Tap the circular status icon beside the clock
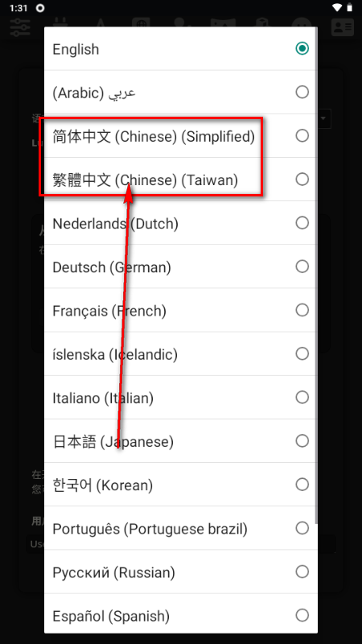Viewport: 362px width, 644px height. pos(40,8)
